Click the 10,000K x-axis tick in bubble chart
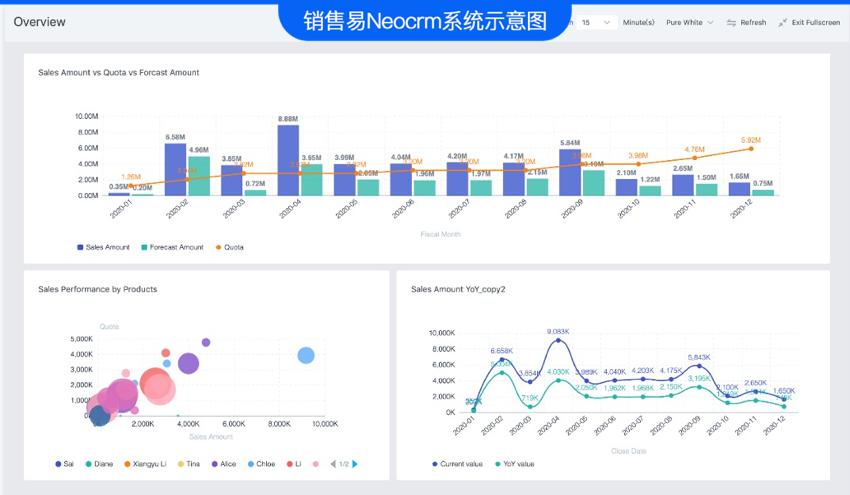The image size is (850, 495). [325, 424]
